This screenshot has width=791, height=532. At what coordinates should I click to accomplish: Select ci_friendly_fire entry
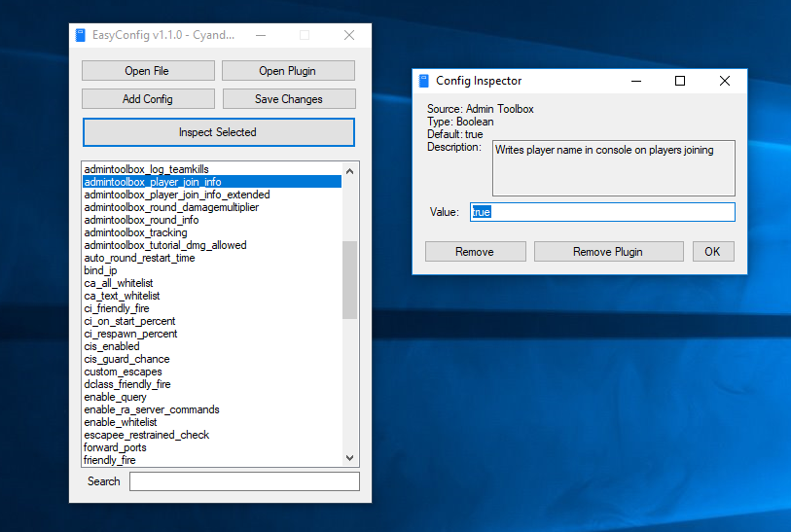point(212,308)
